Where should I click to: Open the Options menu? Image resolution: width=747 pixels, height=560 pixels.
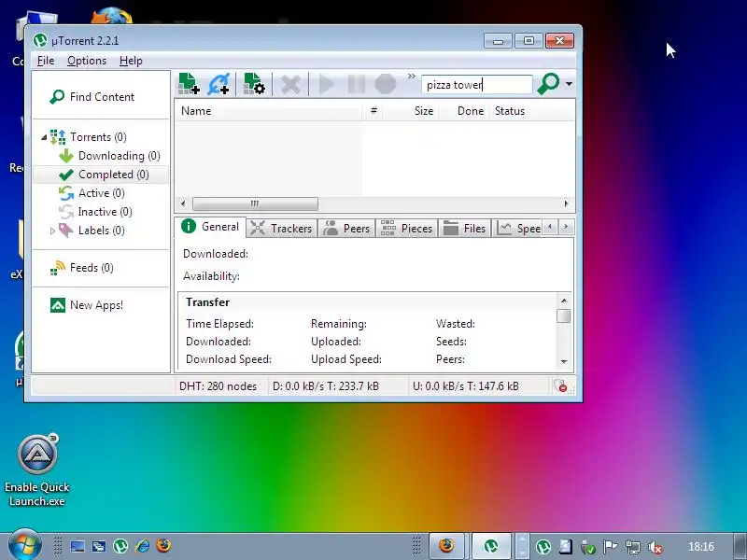click(87, 61)
